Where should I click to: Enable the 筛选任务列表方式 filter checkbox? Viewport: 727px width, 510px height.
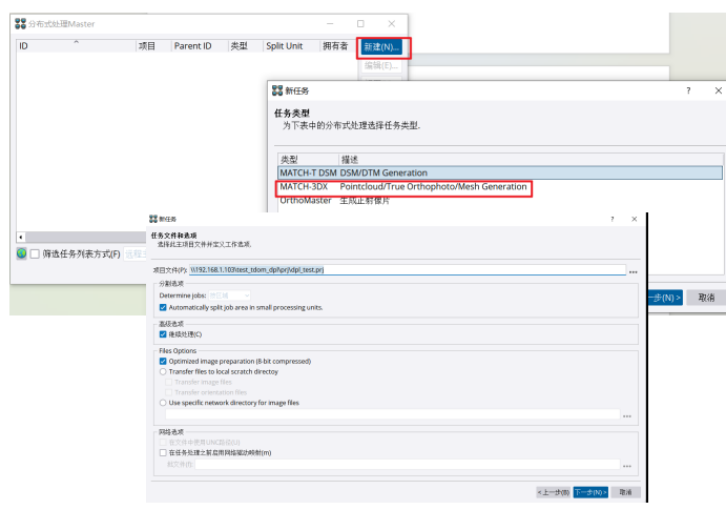(x=35, y=254)
